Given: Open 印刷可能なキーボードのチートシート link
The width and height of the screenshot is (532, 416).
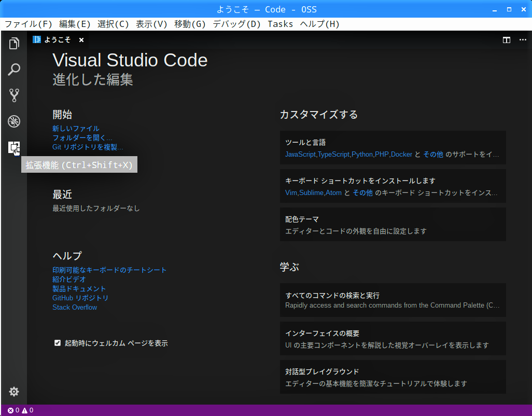Looking at the screenshot, I should [x=109, y=270].
